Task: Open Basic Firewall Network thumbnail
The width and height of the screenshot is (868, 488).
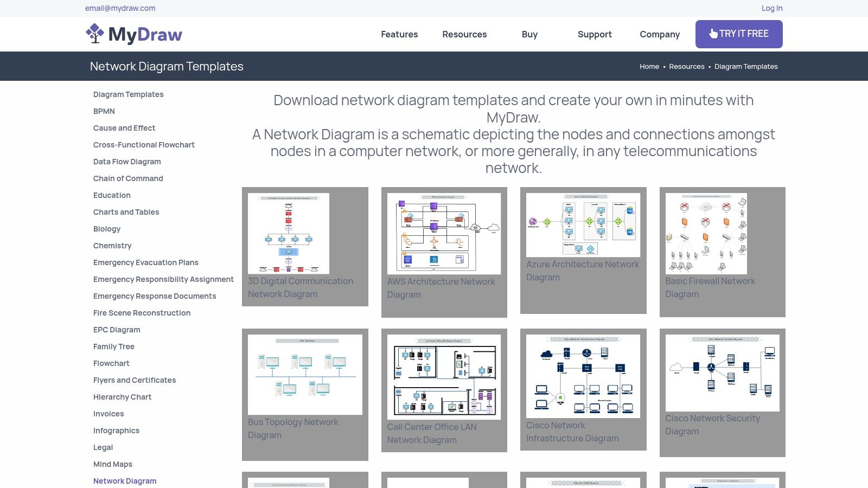Action: (706, 233)
